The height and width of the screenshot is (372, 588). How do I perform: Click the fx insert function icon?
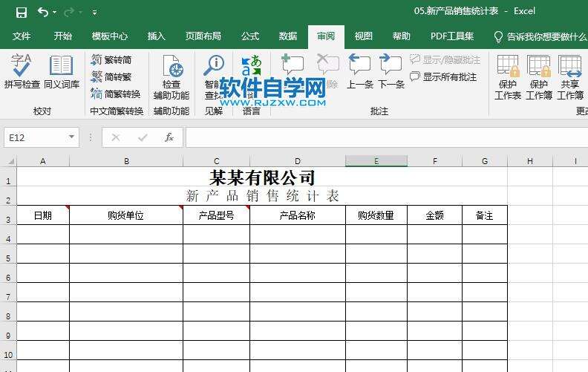169,137
